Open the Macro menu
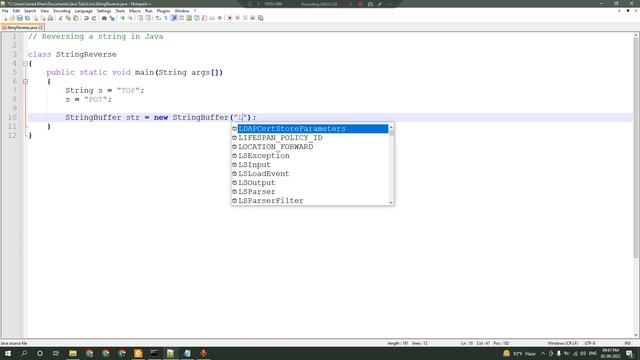640x360 pixels. 135,11
